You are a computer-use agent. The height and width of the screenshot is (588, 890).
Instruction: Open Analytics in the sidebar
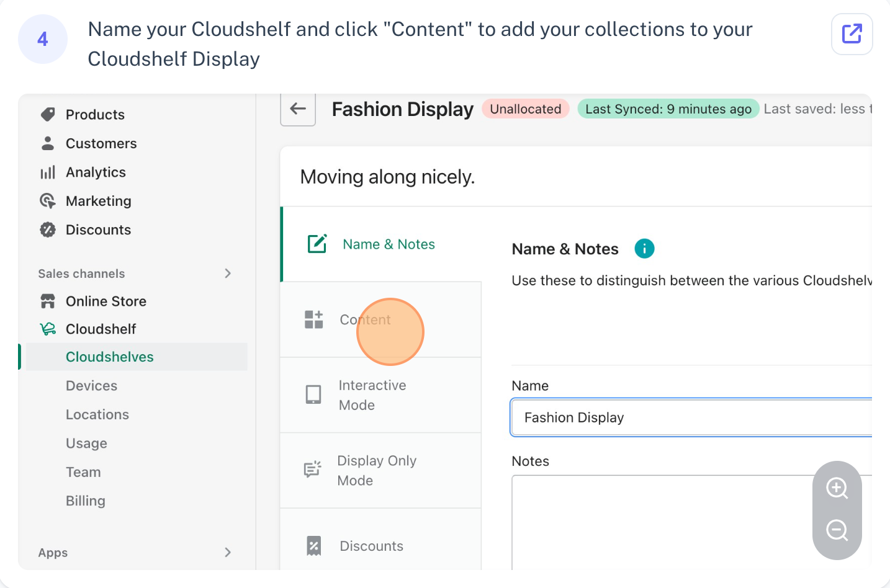tap(96, 172)
